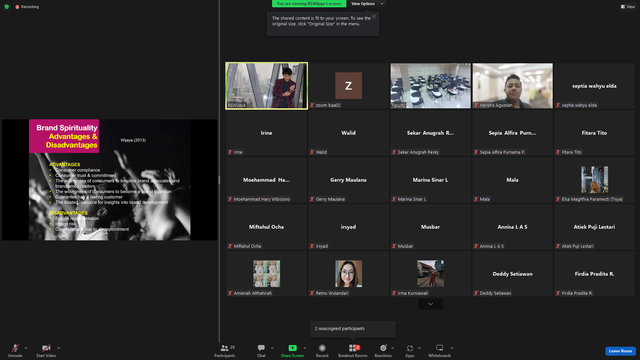The width and height of the screenshot is (640, 360).
Task: Select Annisa L A S tile
Action: [x=512, y=227]
